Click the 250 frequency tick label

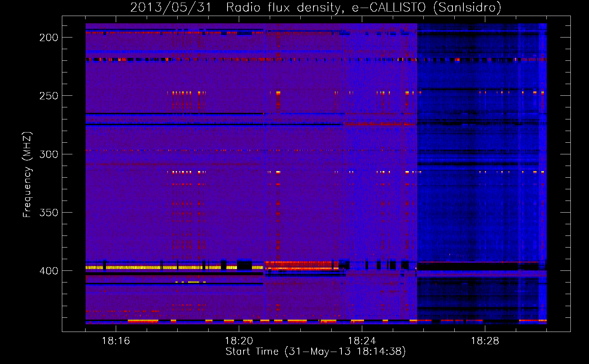coord(49,96)
